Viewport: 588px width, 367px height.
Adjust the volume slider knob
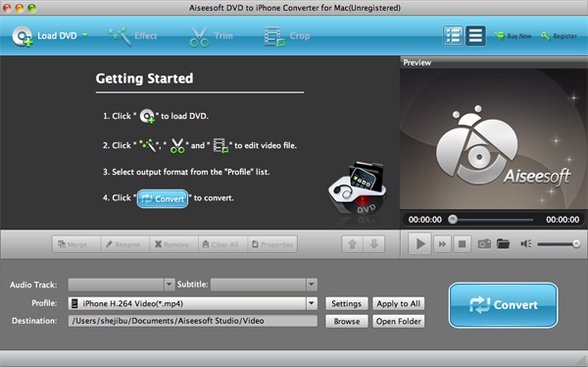[576, 244]
